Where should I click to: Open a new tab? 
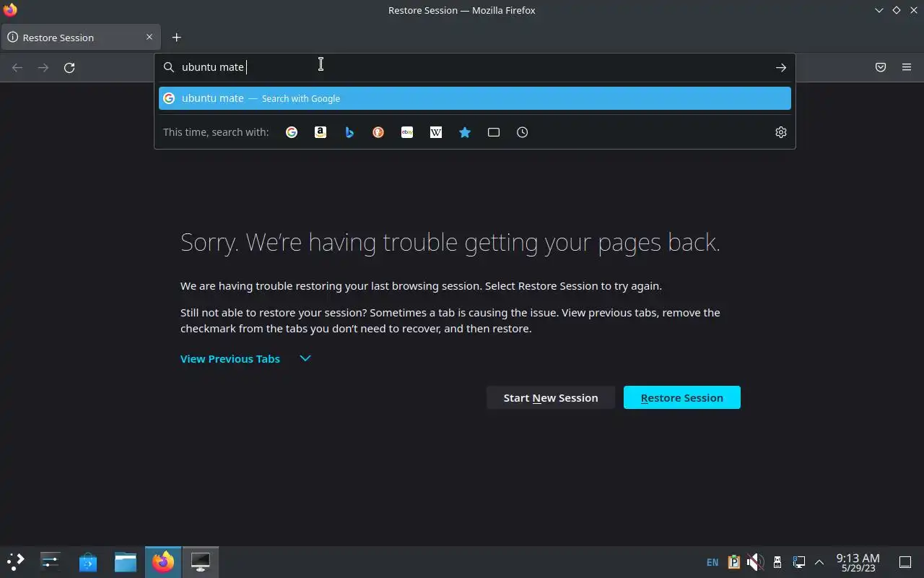[x=176, y=38]
